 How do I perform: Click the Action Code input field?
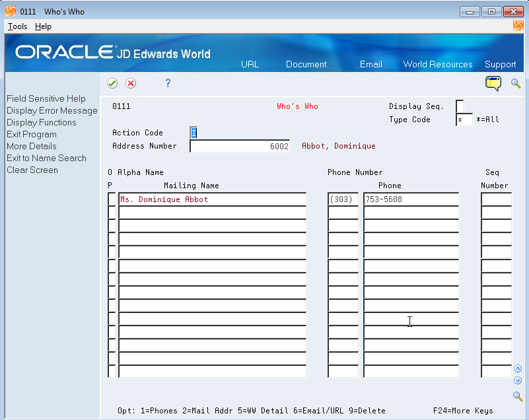coord(194,133)
